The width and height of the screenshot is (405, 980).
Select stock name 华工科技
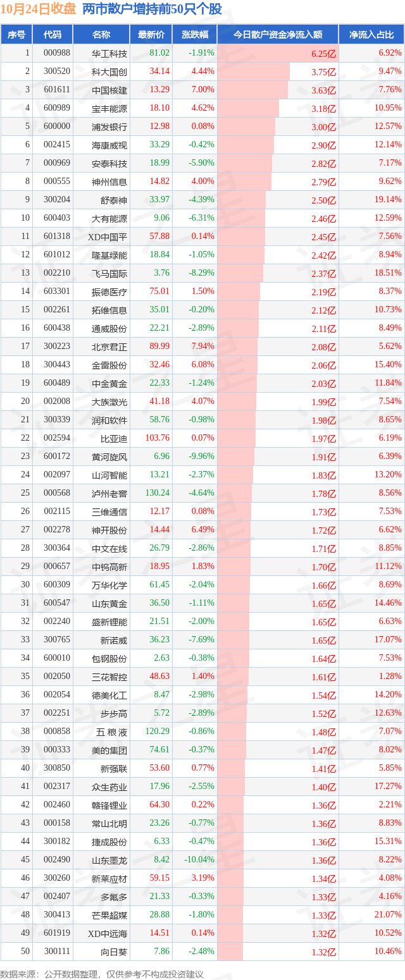point(109,53)
